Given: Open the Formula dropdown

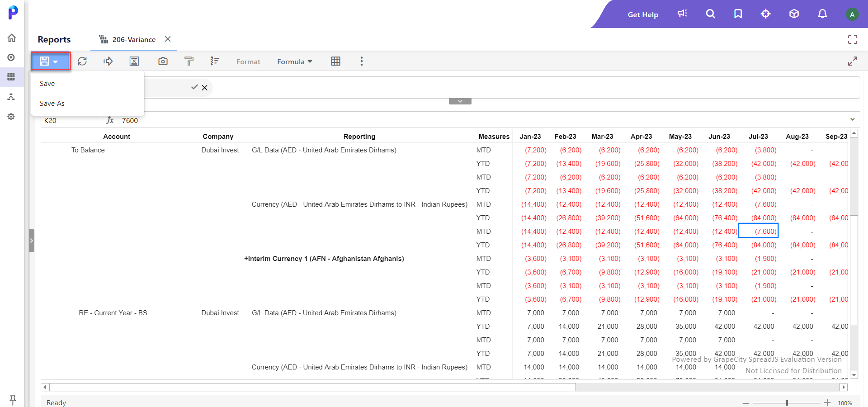Looking at the screenshot, I should pos(295,62).
